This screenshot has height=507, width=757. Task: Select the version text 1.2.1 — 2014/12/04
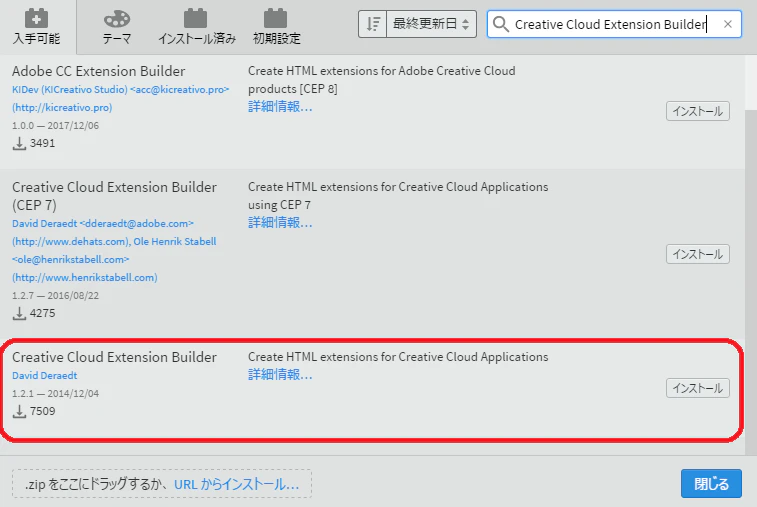(56, 394)
